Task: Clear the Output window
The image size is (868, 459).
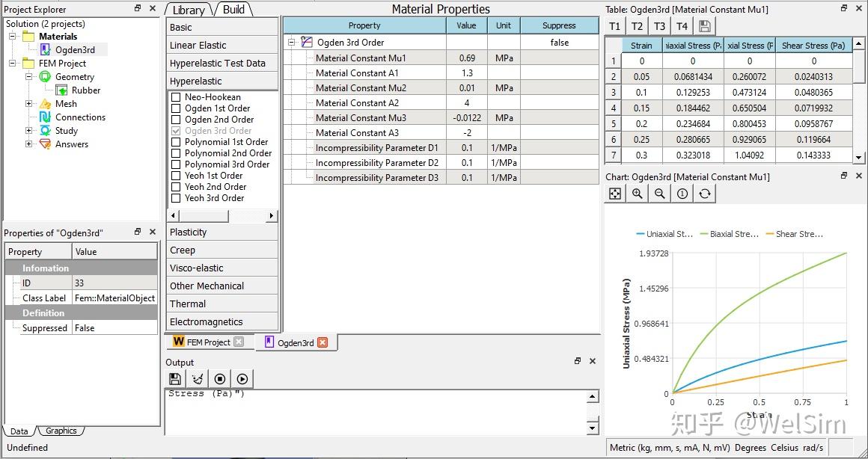Action: pyautogui.click(x=198, y=379)
